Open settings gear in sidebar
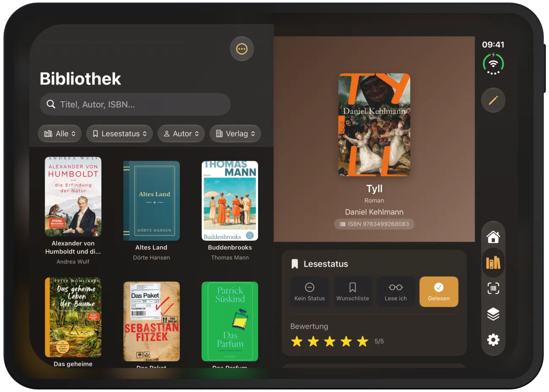The height and width of the screenshot is (392, 549). 493,340
